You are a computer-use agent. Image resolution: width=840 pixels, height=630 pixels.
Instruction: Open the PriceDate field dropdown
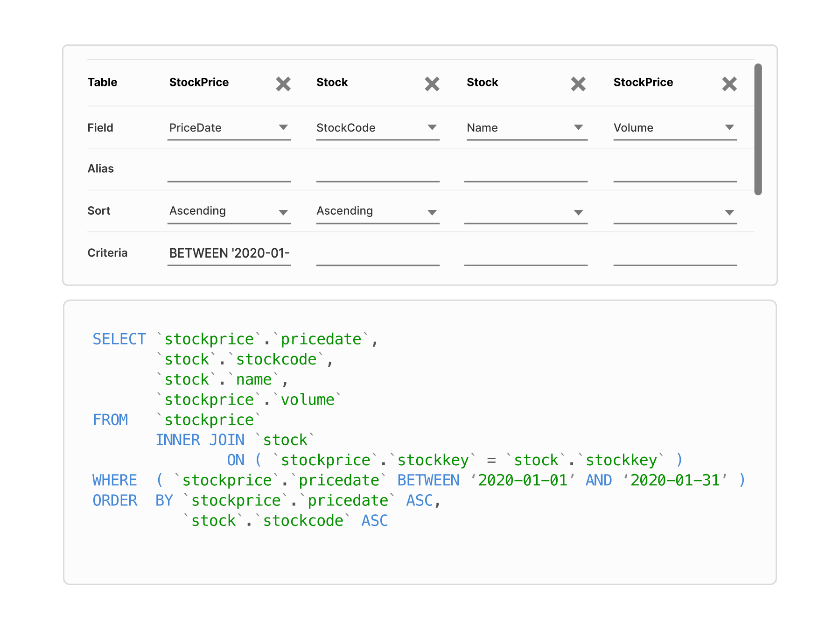coord(229,128)
